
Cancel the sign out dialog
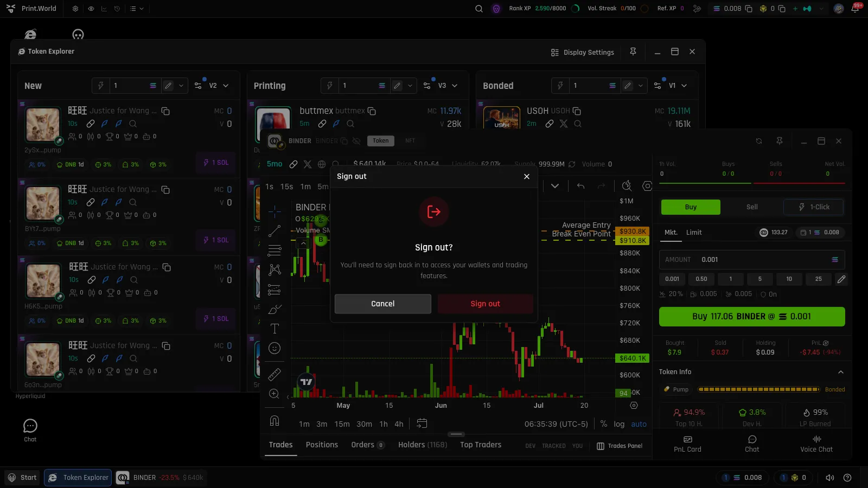(383, 304)
